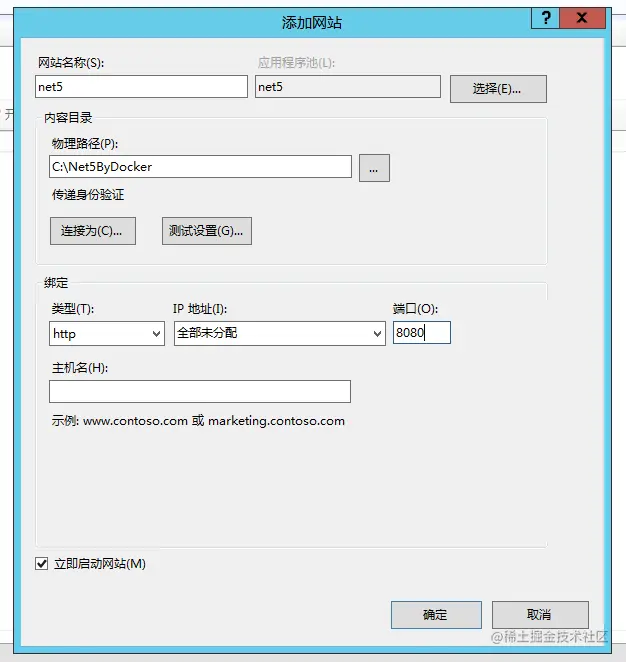Click the 物理路径 field with C:\Net5ByDocker
626x662 pixels.
click(201, 166)
